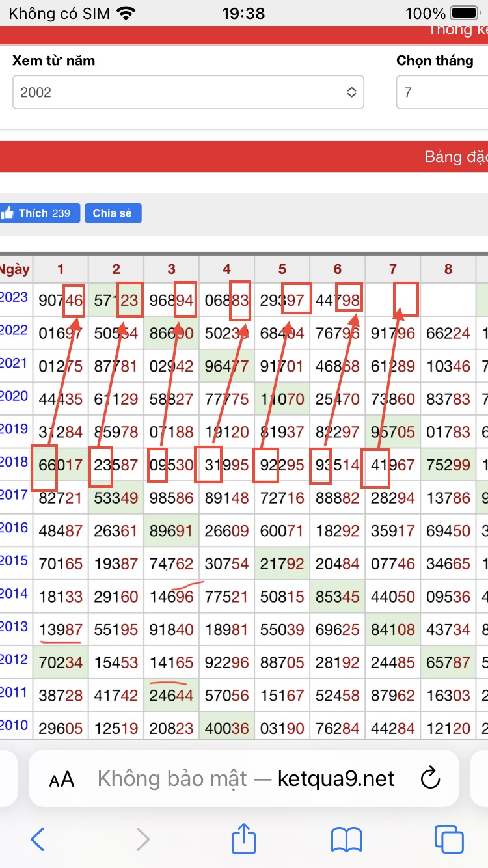Open the year dropdown showing 2002

tap(188, 92)
